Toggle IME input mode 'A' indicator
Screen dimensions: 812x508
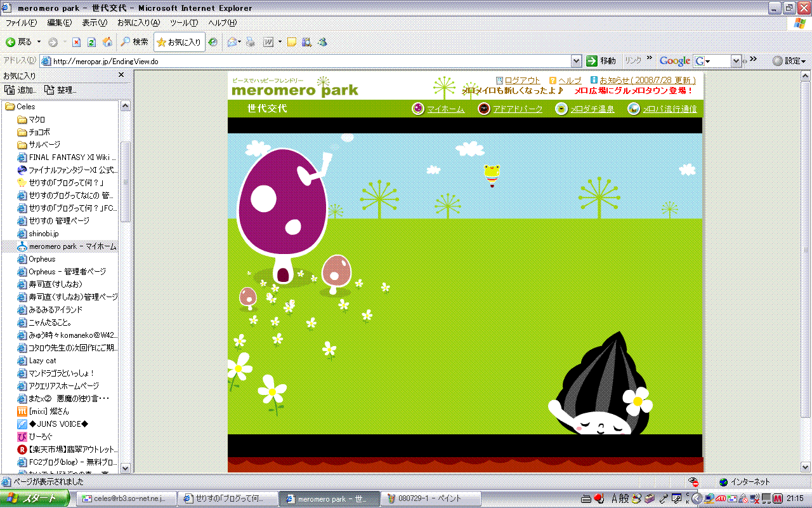[614, 498]
